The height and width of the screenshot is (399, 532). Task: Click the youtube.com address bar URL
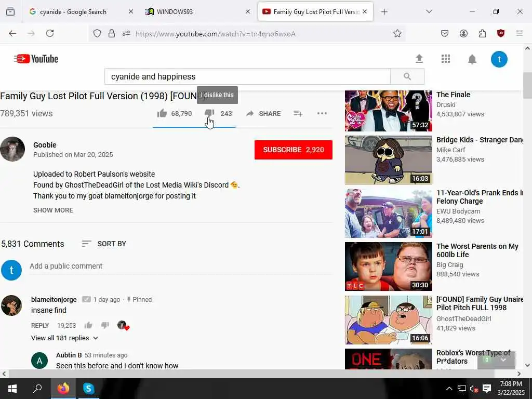coord(216,34)
